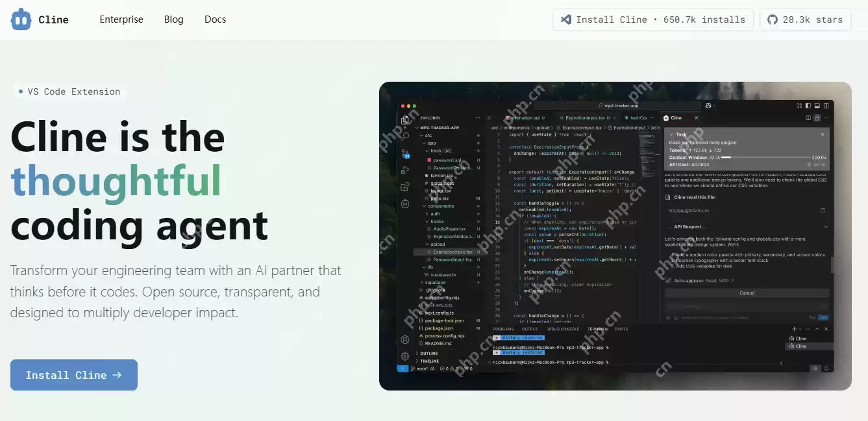868x421 pixels.
Task: Open the Extensions view icon
Action: pos(405,187)
